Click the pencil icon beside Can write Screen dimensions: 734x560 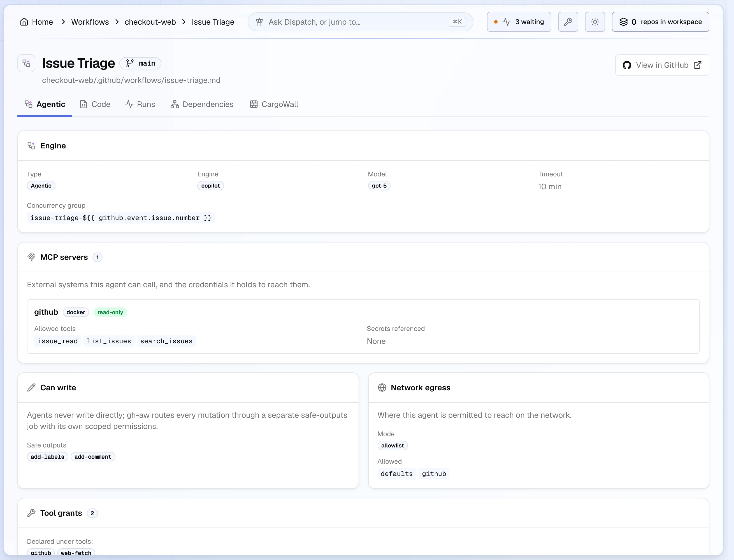pyautogui.click(x=31, y=388)
